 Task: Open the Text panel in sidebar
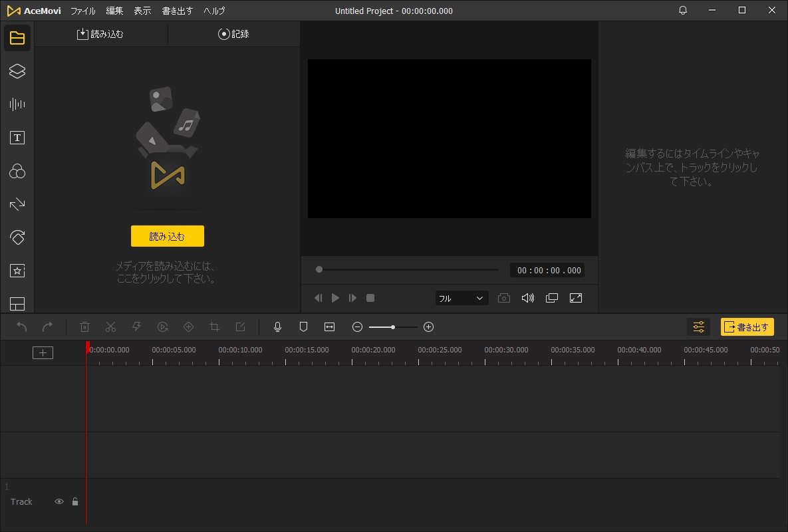click(17, 138)
